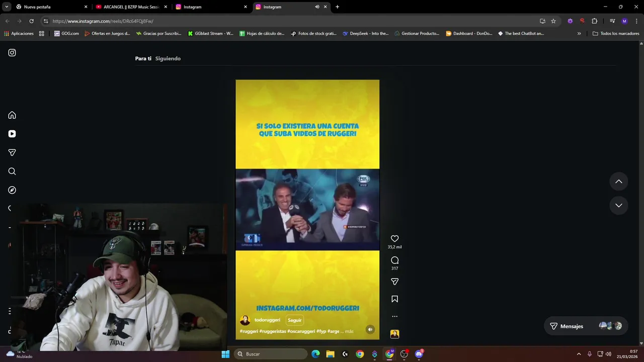
Task: Bookmark this page with star icon
Action: (x=553, y=21)
